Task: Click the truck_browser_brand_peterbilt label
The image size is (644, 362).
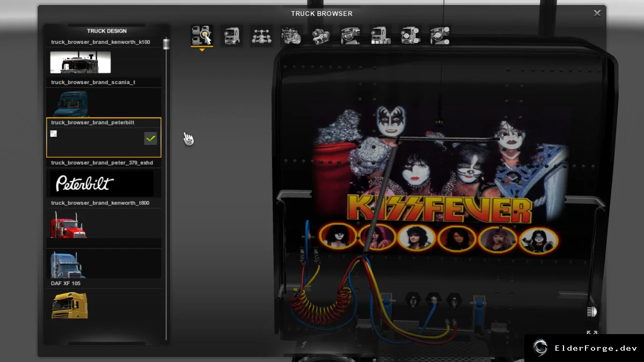Action: [92, 122]
